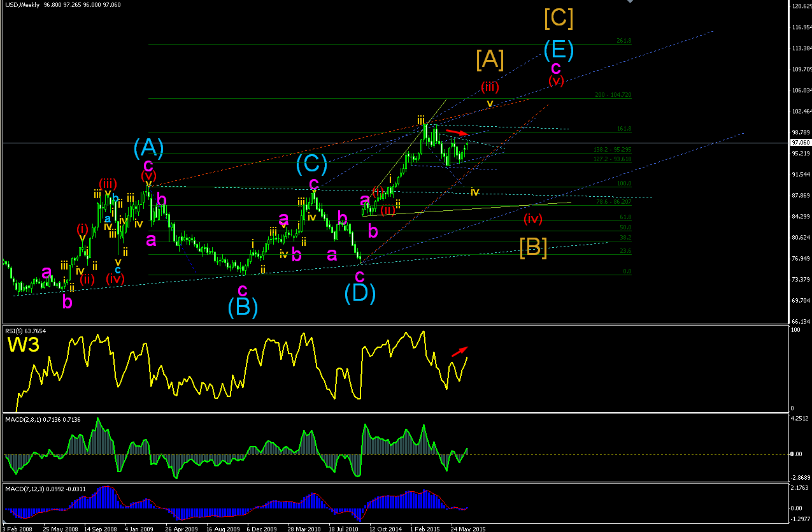Click the 78.6 - 86.207 Fibonacci label

point(613,202)
